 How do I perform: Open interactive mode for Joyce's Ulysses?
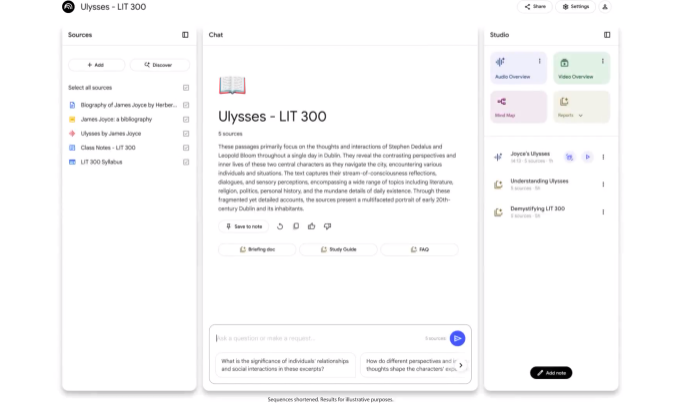[569, 157]
